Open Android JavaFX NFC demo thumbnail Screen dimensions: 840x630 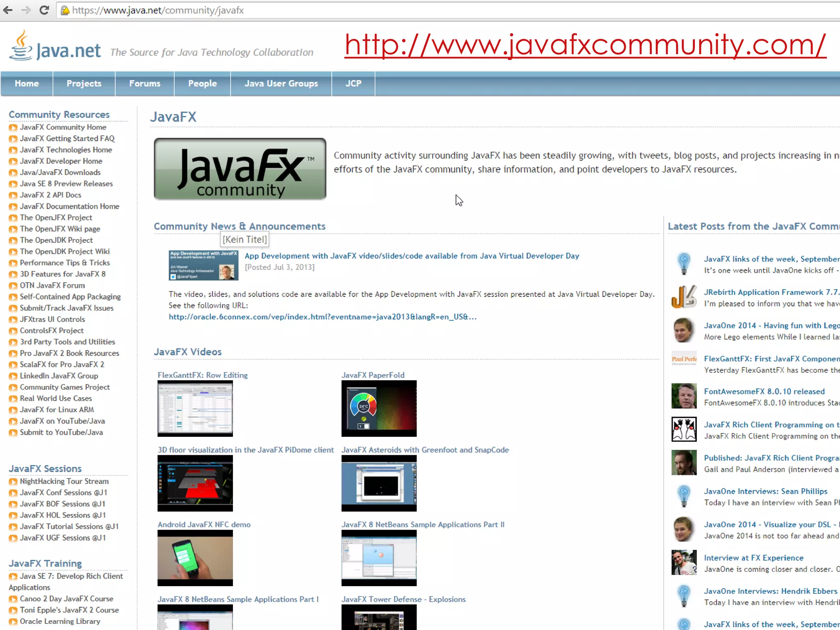[195, 558]
